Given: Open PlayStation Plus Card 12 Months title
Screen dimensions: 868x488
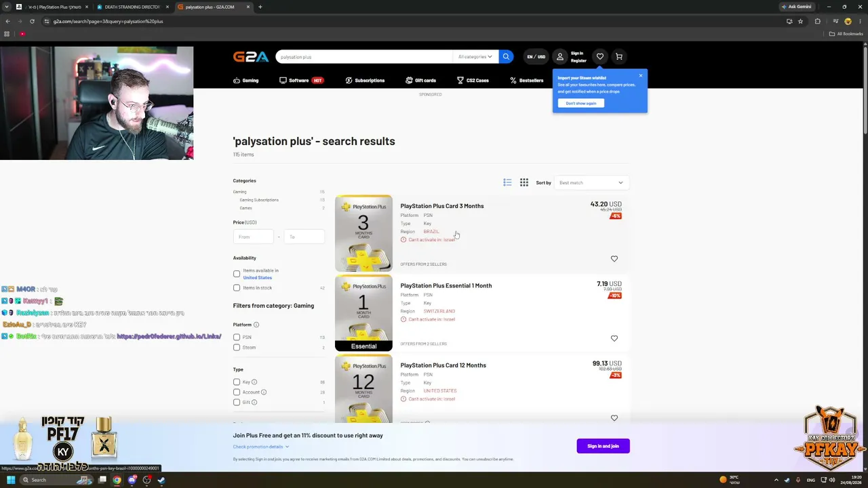Looking at the screenshot, I should click(x=443, y=365).
